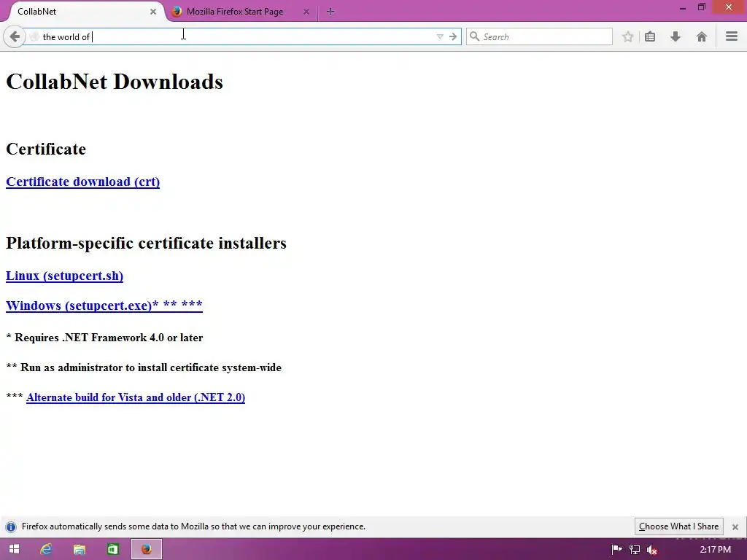Viewport: 747px width, 560px height.
Task: Click the Firefox taskbar icon
Action: tap(147, 550)
